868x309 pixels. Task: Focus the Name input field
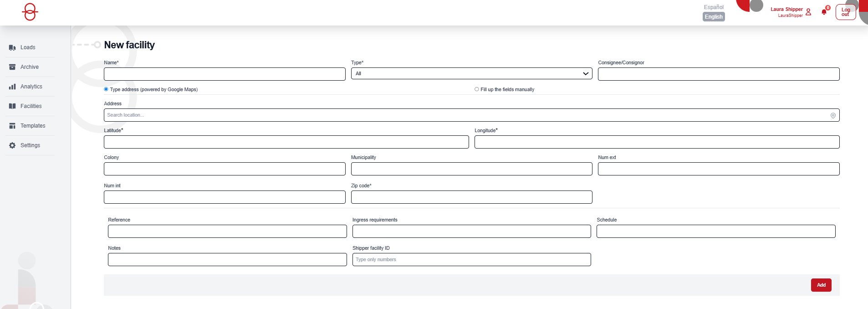(225, 74)
